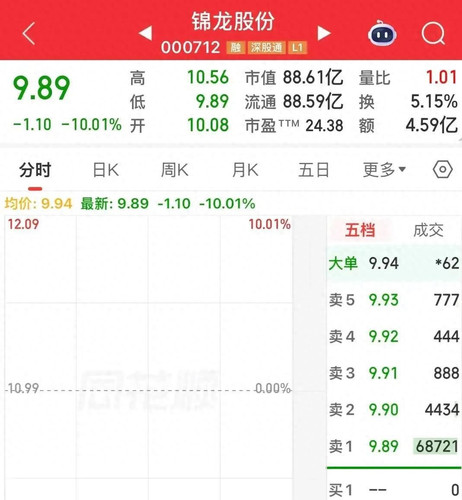Viewport: 462px width, 500px height.
Task: Select the 大单 9.94 row
Action: point(394,263)
